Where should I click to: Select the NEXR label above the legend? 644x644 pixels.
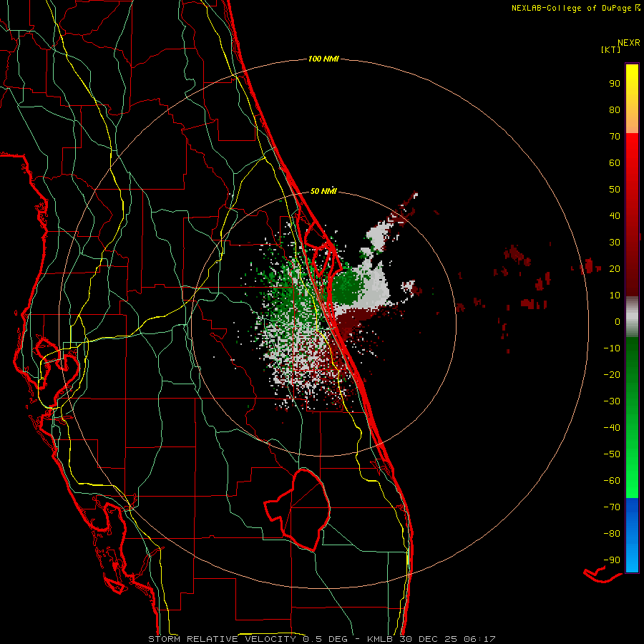[x=629, y=43]
